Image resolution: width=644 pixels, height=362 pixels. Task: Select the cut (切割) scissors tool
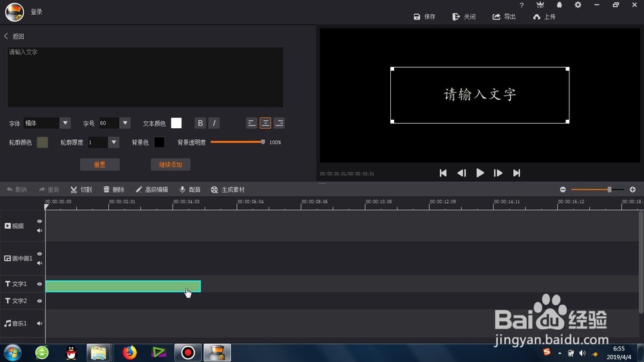point(81,189)
